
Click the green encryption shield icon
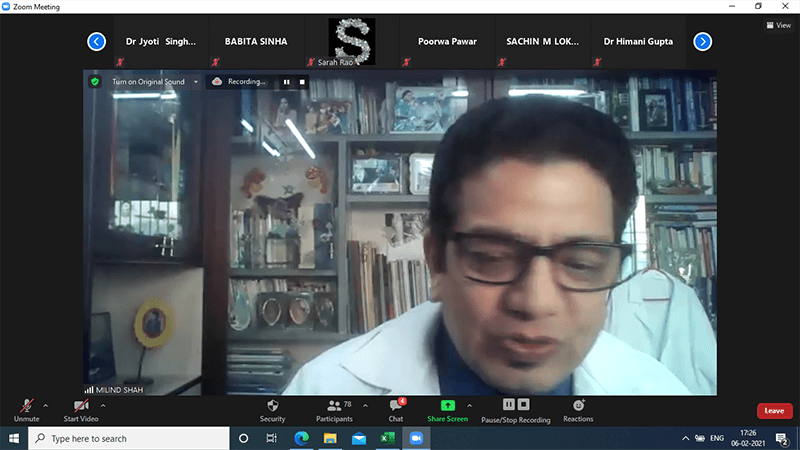[95, 81]
